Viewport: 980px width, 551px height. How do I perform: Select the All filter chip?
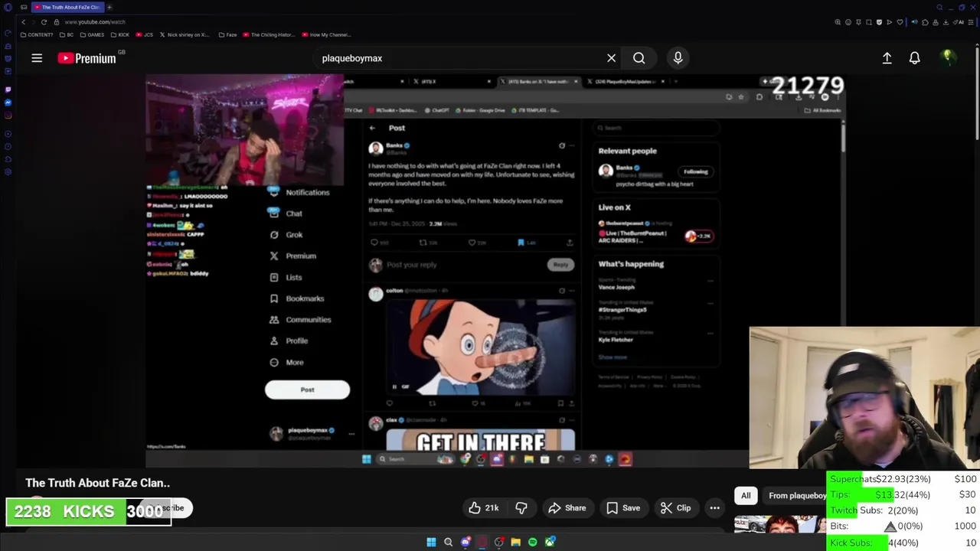[746, 496]
